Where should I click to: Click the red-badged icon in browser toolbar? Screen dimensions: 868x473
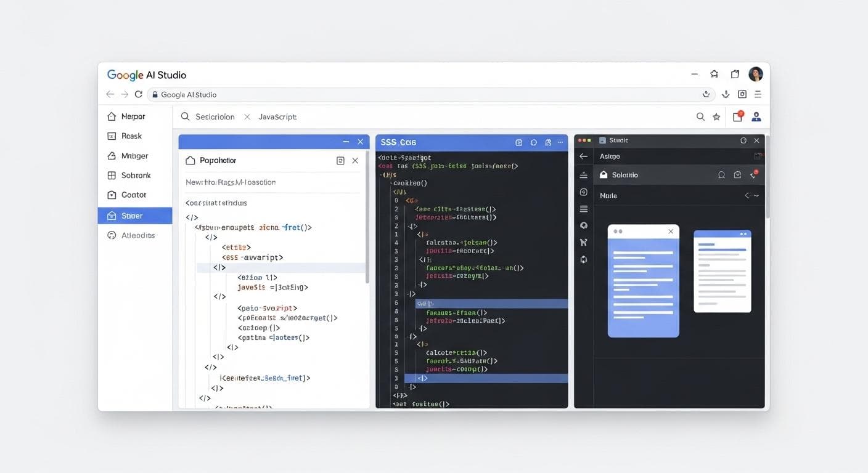pos(737,116)
